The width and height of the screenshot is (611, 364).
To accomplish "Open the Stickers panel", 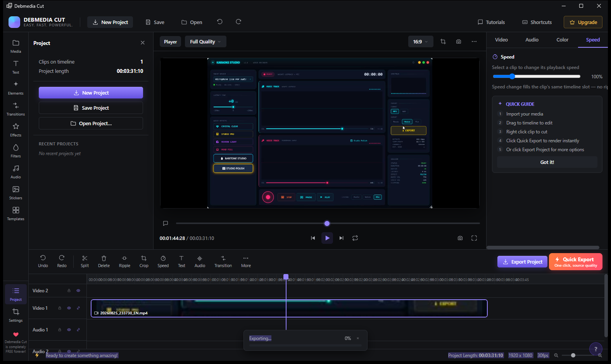I will 16,193.
